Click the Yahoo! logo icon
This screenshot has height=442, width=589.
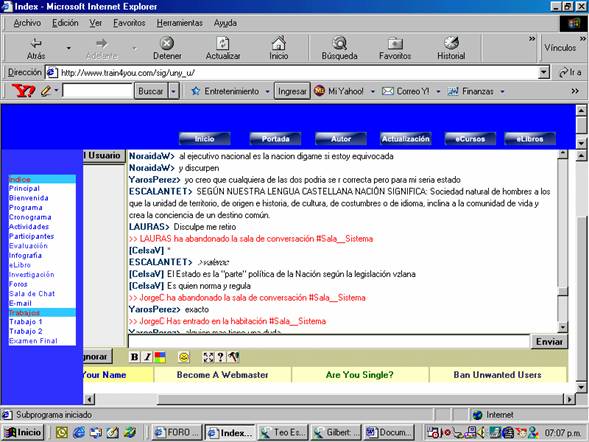[23, 91]
